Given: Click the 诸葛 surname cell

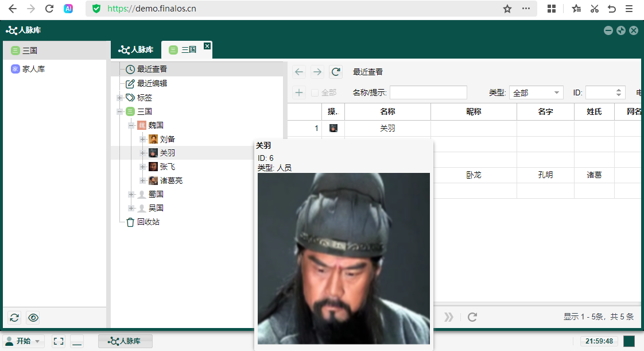Looking at the screenshot, I should [594, 175].
